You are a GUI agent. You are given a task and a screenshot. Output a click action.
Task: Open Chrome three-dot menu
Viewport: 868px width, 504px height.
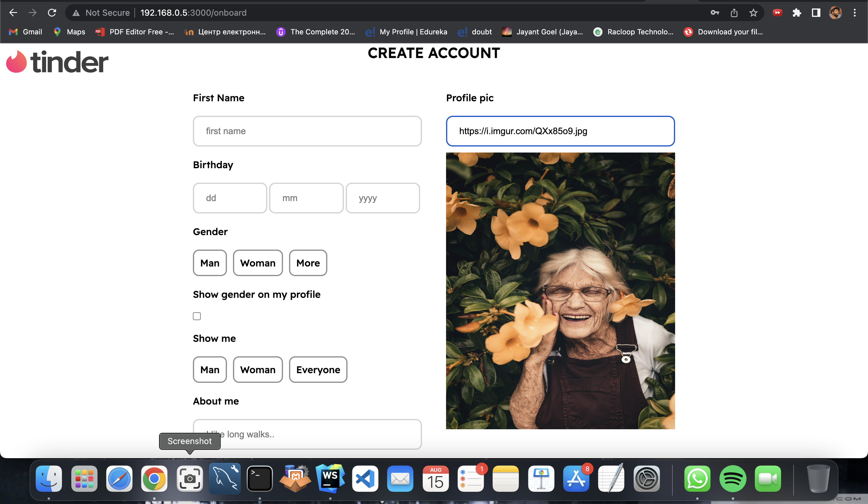(x=854, y=13)
